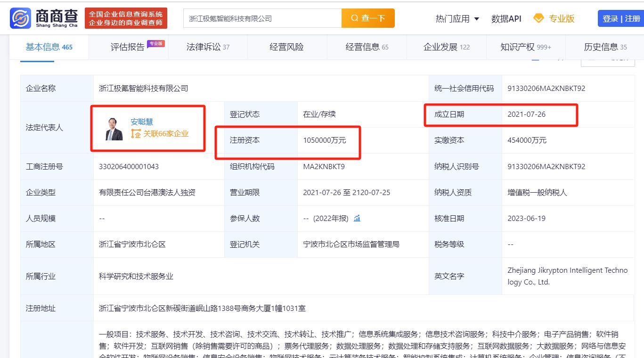The height and width of the screenshot is (358, 644).
Task: View the 知识产权 tab
Action: tap(526, 47)
